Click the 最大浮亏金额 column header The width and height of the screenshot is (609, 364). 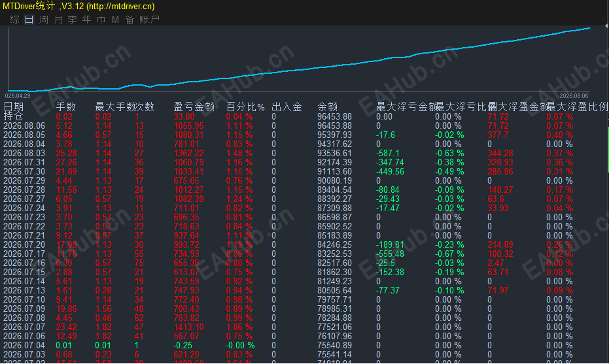[406, 107]
